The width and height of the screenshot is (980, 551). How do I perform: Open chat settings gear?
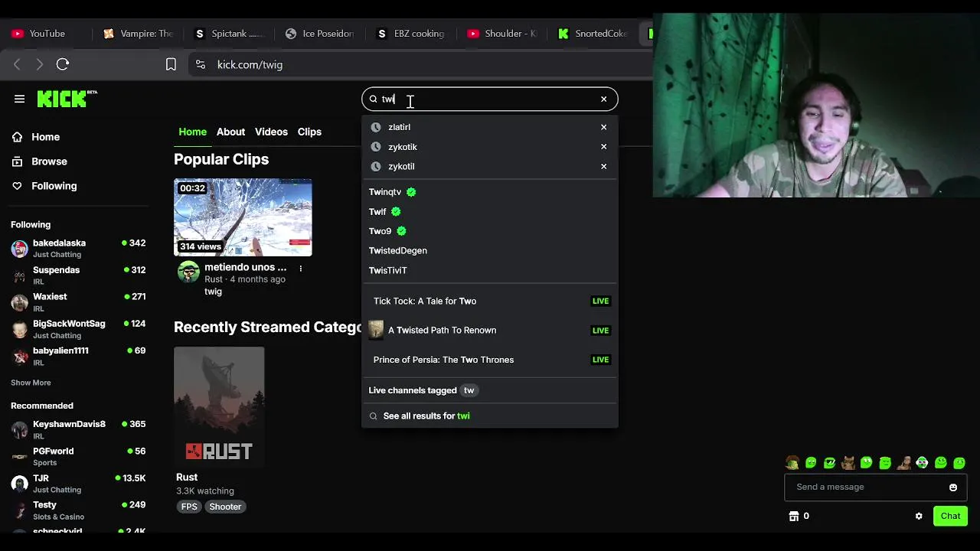click(919, 516)
